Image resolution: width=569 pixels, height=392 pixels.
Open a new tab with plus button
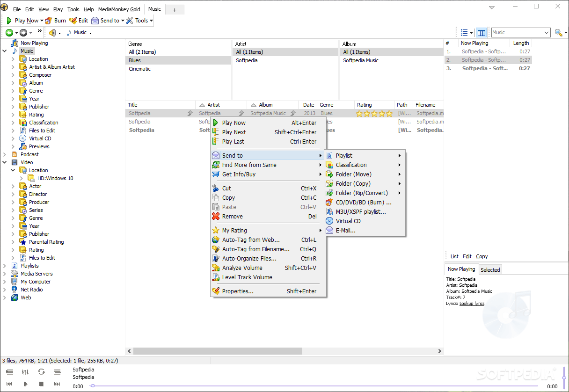(x=175, y=9)
